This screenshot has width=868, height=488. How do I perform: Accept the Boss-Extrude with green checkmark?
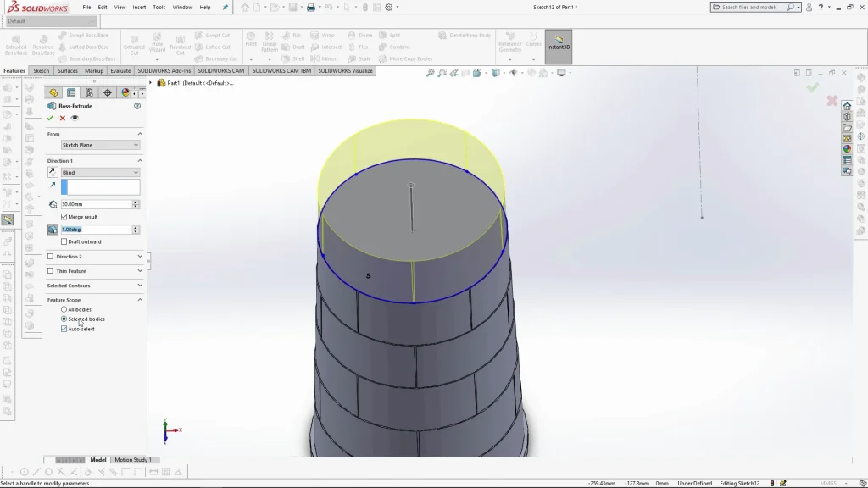point(50,118)
